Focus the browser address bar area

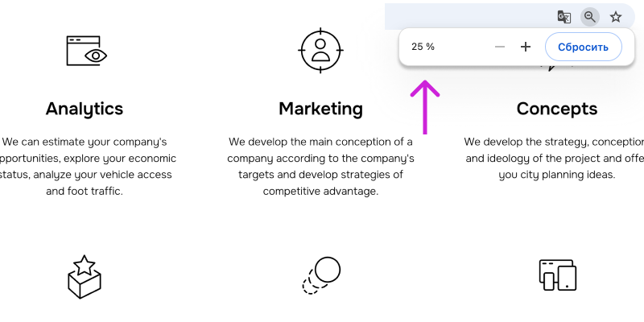coord(469,17)
